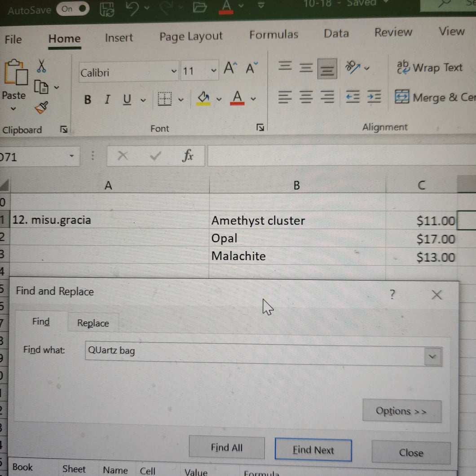The height and width of the screenshot is (476, 476).
Task: Click the Increase Indent icon
Action: coord(374,97)
